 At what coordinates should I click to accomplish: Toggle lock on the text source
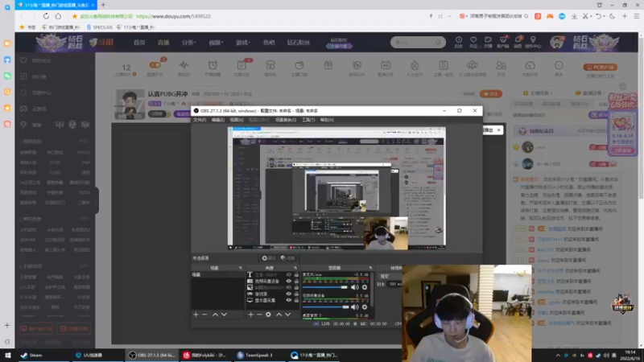(296, 274)
